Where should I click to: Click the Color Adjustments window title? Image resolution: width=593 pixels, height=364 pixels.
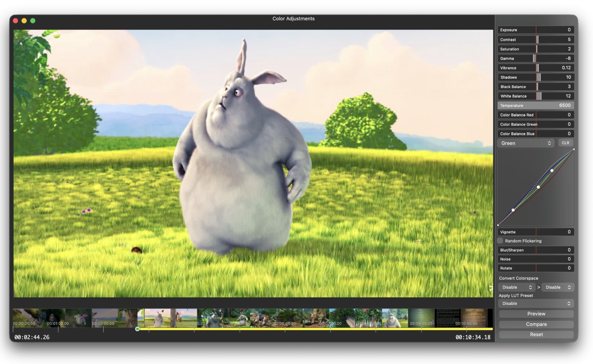(x=294, y=19)
